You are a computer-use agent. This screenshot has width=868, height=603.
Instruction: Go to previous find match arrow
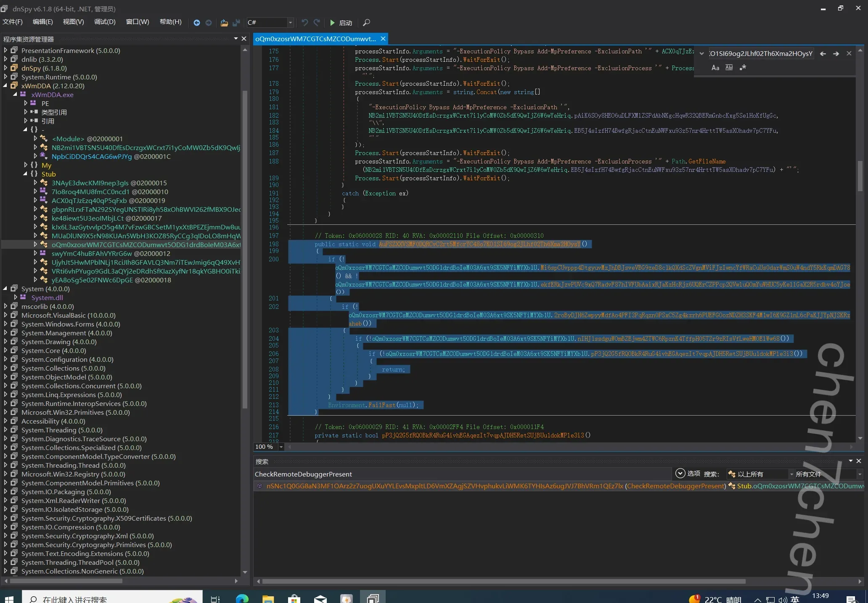pos(823,54)
